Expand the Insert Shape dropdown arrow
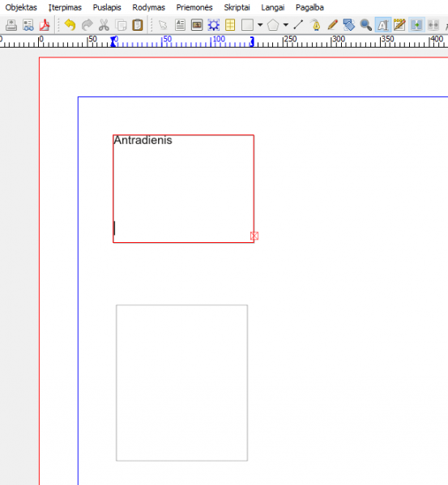 [x=260, y=25]
